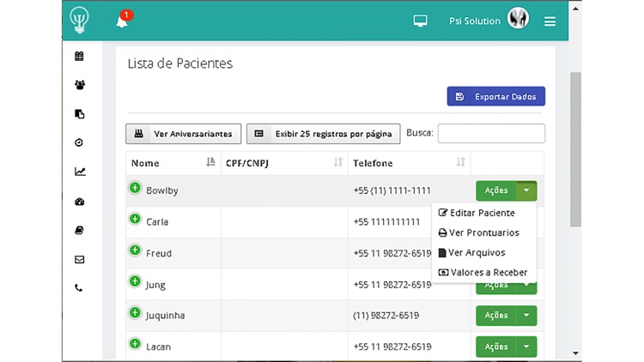Expand Lacan row plus icon
The image size is (644, 362).
(135, 343)
